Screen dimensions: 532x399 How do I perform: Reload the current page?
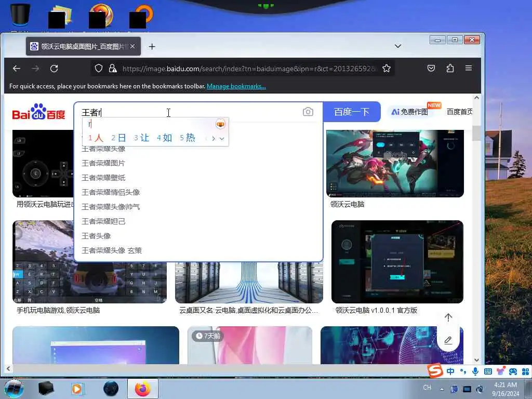tap(54, 69)
